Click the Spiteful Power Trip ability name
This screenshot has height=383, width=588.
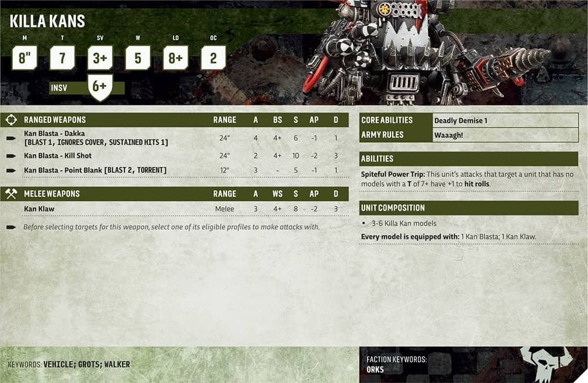(x=393, y=174)
